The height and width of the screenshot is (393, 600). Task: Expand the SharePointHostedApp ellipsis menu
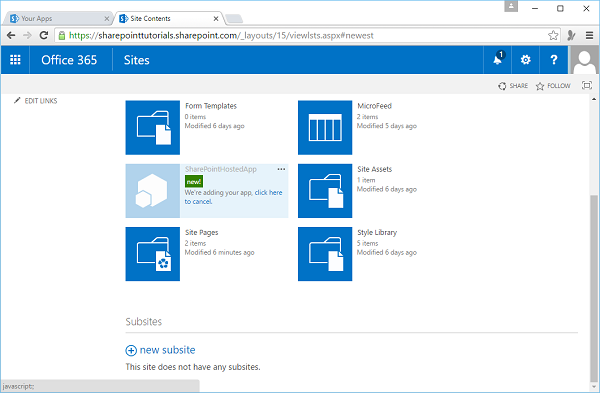[281, 169]
